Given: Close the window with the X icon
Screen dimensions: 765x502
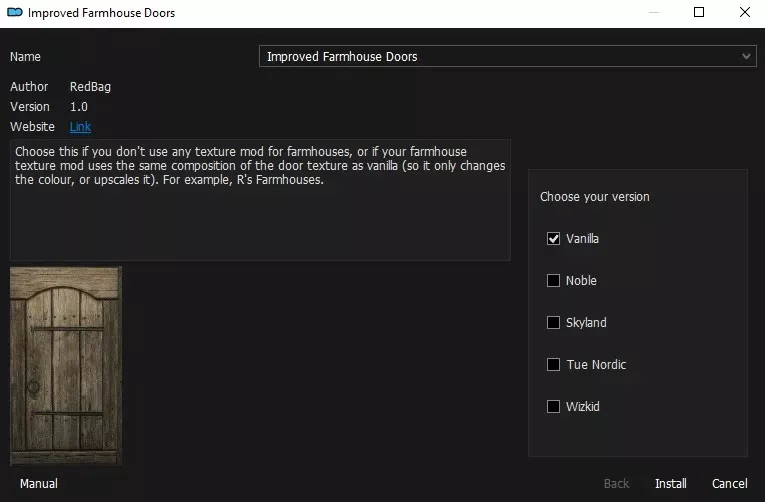Looking at the screenshot, I should [x=745, y=12].
